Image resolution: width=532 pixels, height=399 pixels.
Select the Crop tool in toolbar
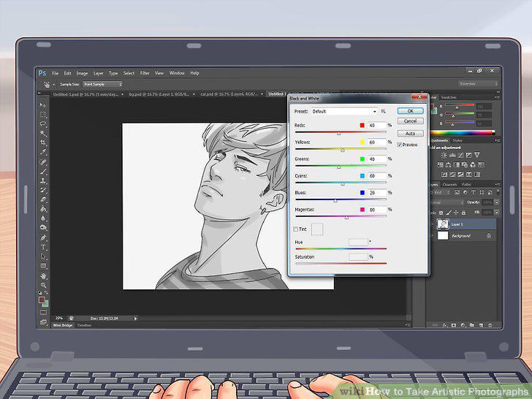pyautogui.click(x=43, y=142)
